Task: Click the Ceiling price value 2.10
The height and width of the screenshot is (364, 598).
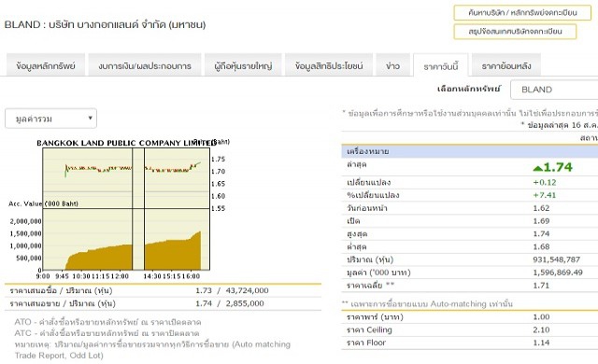Action: (541, 330)
